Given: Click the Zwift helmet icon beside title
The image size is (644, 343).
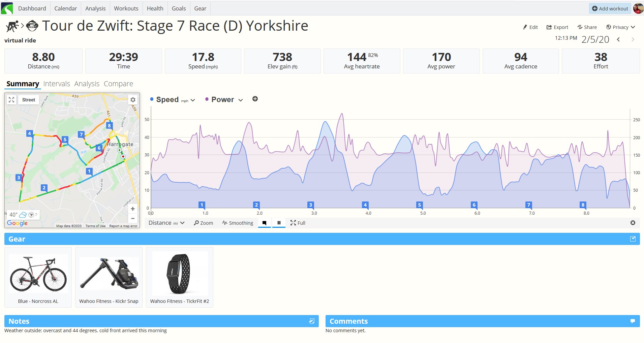Looking at the screenshot, I should 32,26.
